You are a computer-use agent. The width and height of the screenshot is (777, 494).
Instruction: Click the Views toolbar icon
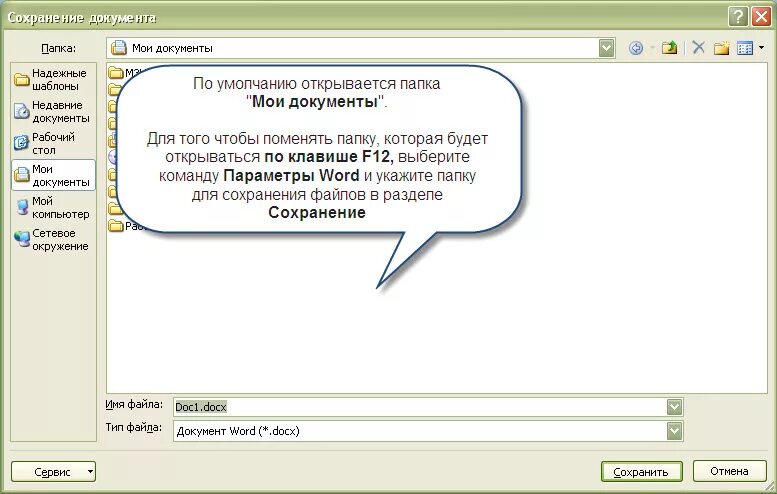coord(745,48)
